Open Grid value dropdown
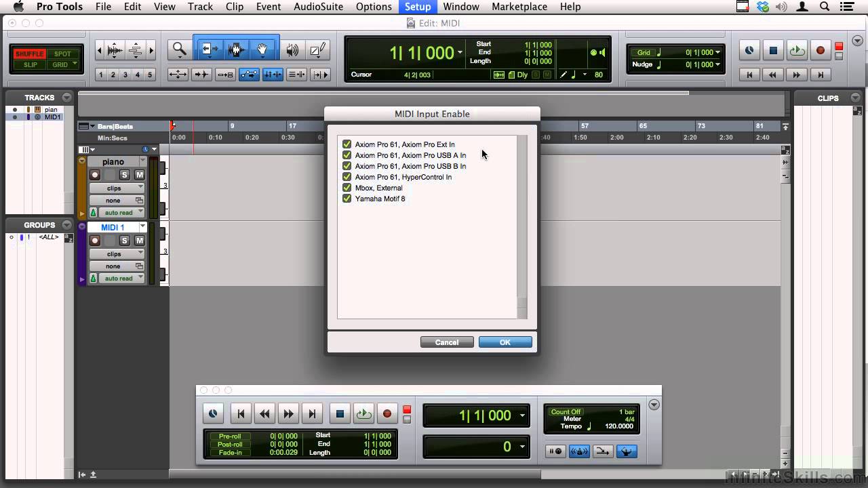868x488 pixels. (x=718, y=52)
